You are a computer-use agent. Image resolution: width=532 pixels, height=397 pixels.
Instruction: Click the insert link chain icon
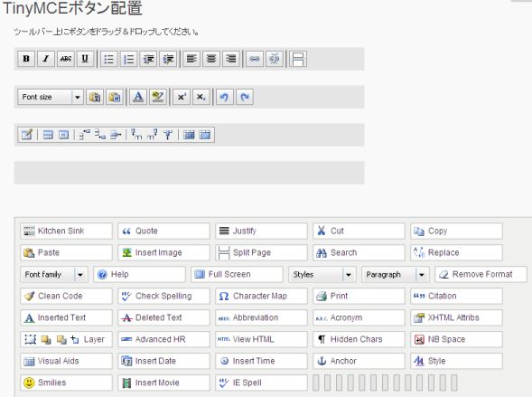point(255,59)
